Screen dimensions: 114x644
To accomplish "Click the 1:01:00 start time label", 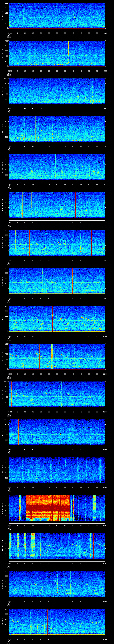I will [9, 33].
